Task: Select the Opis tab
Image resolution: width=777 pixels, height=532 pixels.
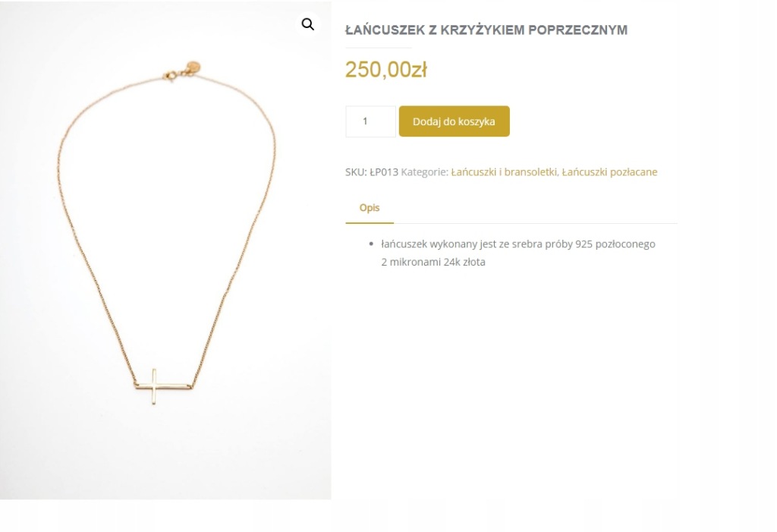Action: (x=370, y=208)
